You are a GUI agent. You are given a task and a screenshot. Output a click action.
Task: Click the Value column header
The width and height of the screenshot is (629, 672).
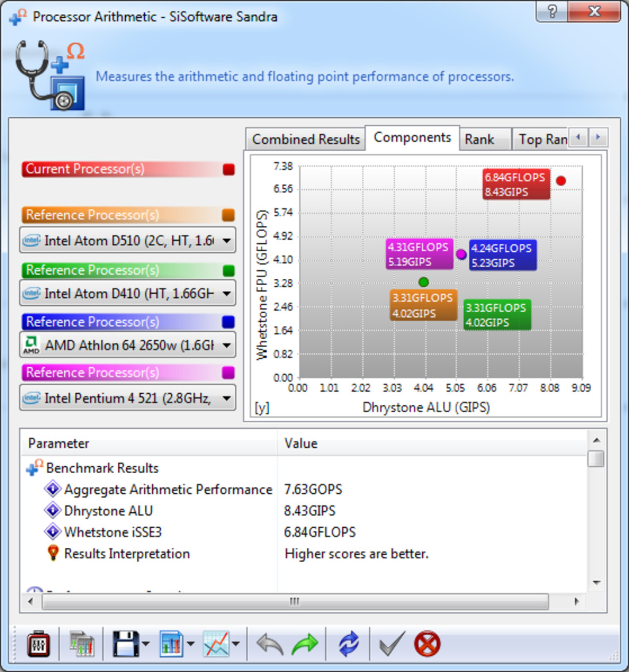[431, 443]
